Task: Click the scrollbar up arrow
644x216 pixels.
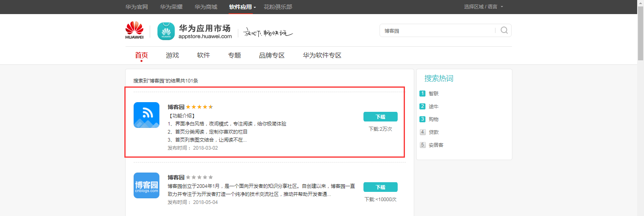Action: pyautogui.click(x=640, y=3)
